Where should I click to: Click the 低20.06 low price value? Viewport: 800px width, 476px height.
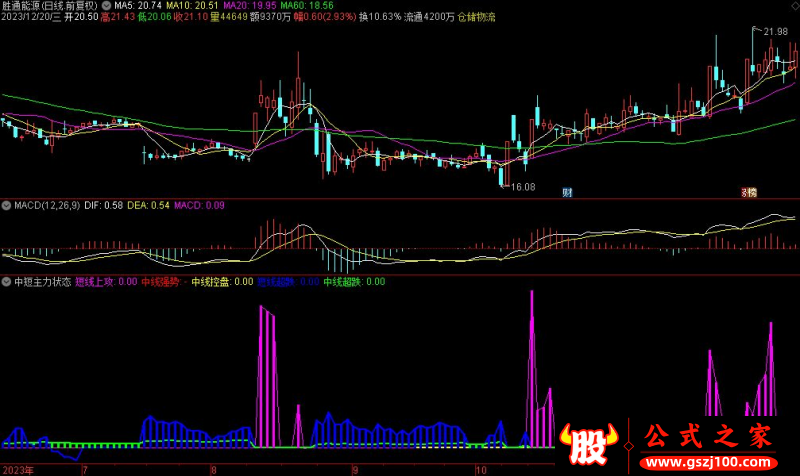pyautogui.click(x=155, y=17)
